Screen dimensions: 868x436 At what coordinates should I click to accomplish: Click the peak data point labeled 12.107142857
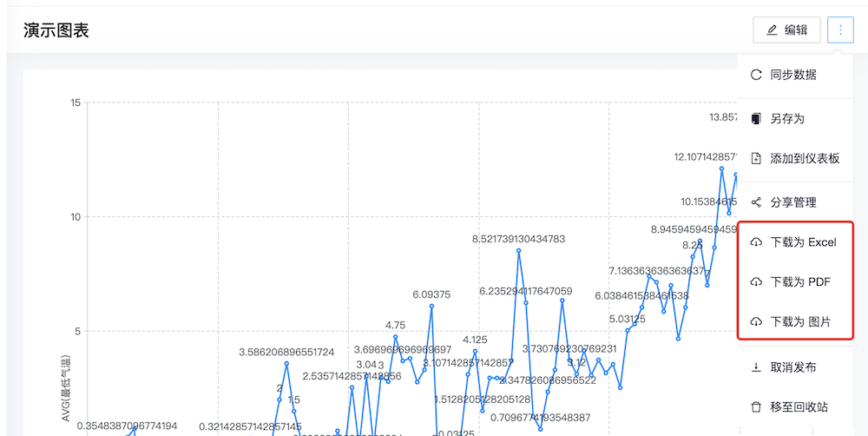tap(721, 168)
